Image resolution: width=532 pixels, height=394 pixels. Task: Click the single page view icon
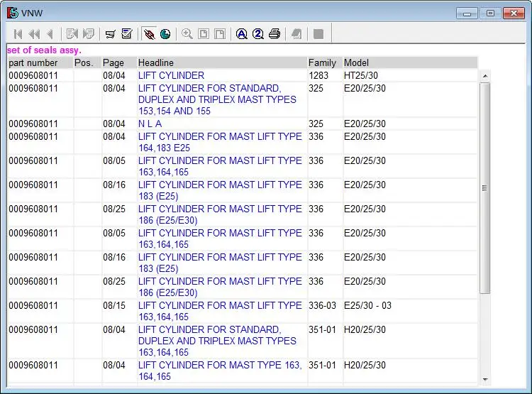click(204, 34)
